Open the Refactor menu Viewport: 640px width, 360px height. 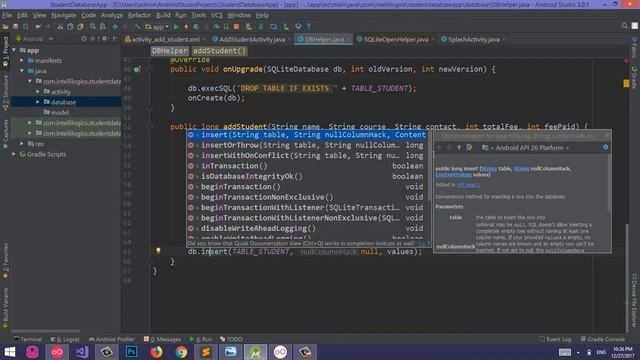point(139,16)
